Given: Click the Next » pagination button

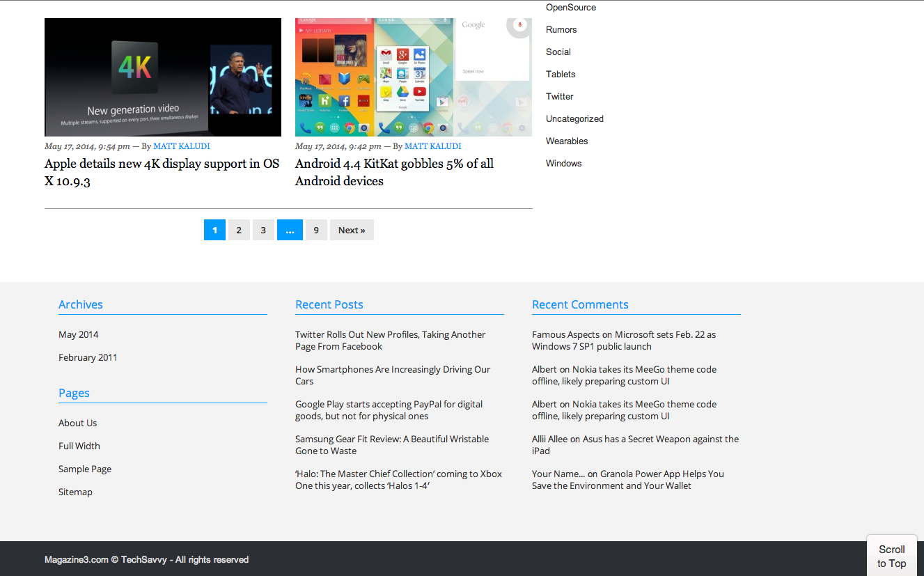Looking at the screenshot, I should pos(352,230).
